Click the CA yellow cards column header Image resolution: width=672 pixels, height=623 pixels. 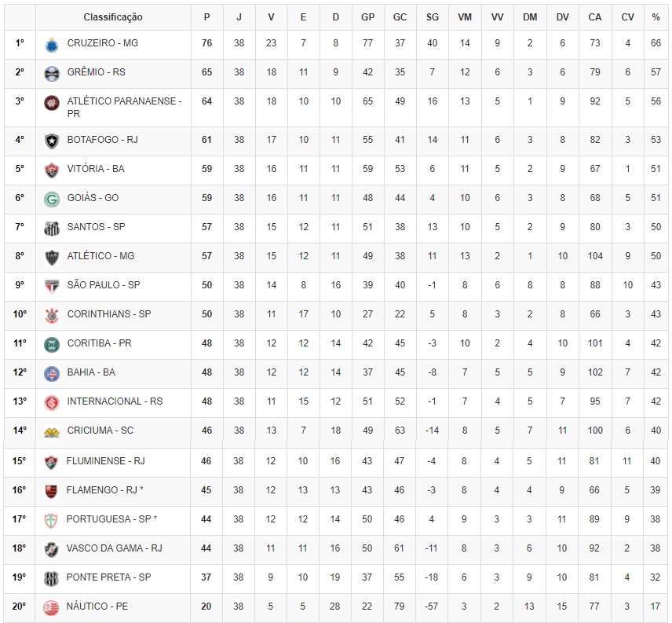[594, 17]
